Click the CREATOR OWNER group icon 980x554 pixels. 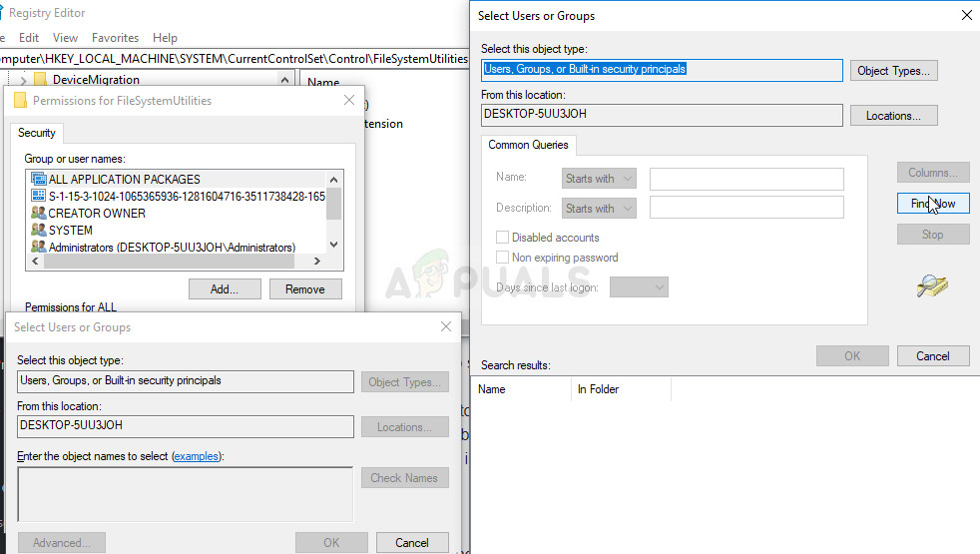point(39,213)
